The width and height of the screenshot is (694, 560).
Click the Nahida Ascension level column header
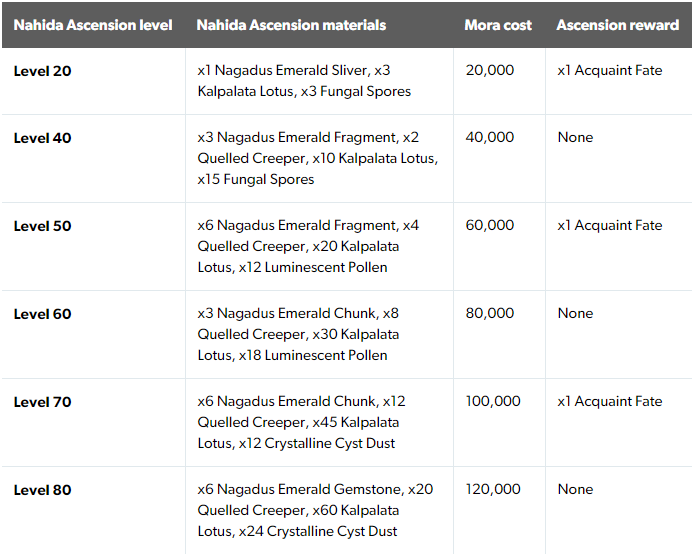pyautogui.click(x=93, y=25)
